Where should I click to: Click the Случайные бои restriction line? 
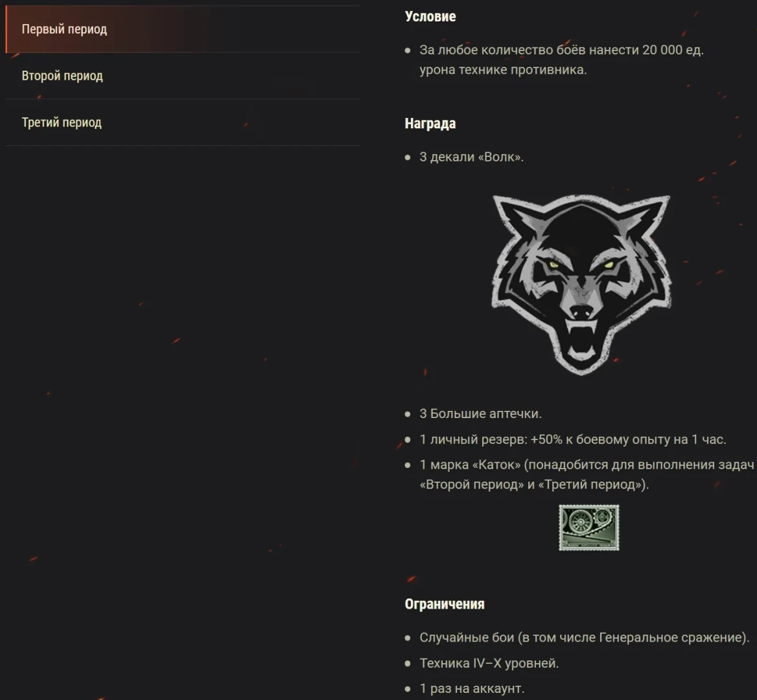584,638
